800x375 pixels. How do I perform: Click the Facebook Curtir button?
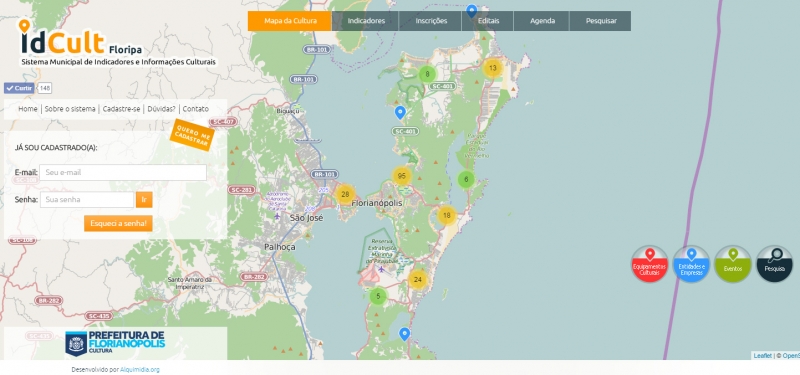(19, 88)
